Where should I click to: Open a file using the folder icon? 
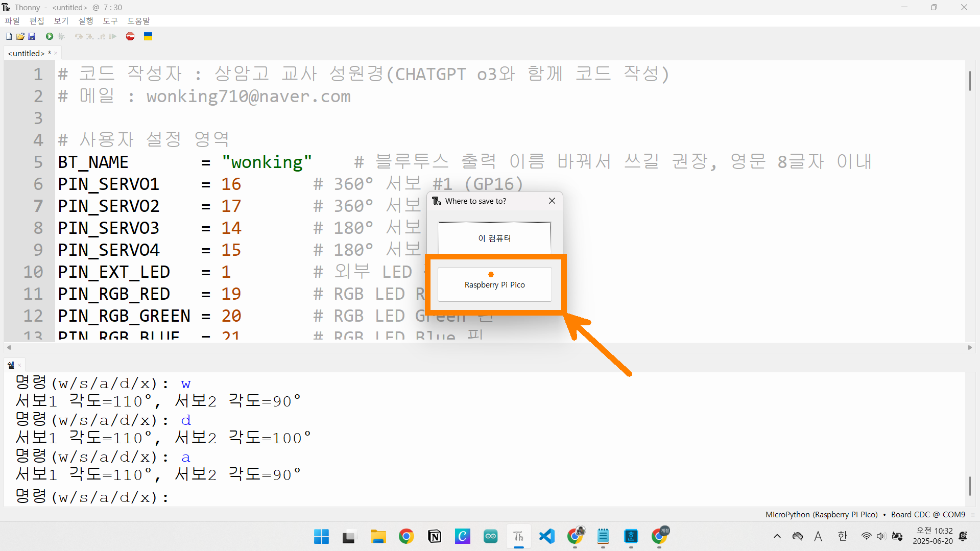[20, 36]
